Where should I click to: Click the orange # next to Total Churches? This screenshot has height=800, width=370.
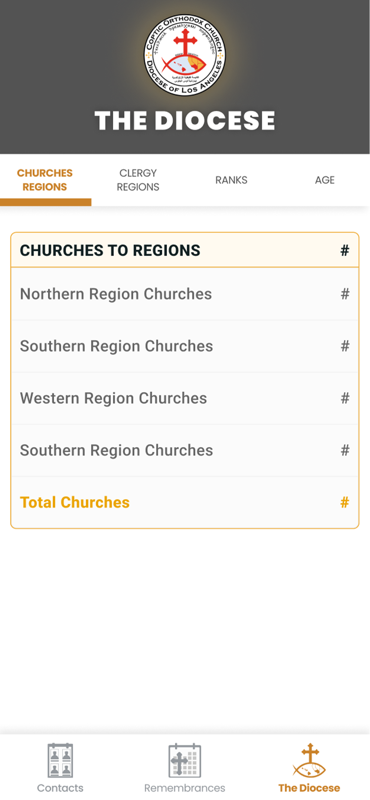345,503
